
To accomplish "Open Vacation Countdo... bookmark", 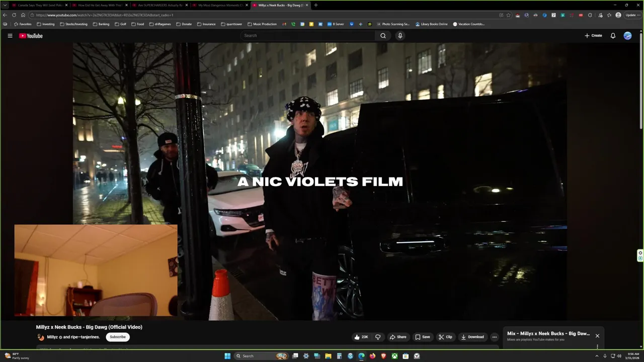I will [x=469, y=24].
